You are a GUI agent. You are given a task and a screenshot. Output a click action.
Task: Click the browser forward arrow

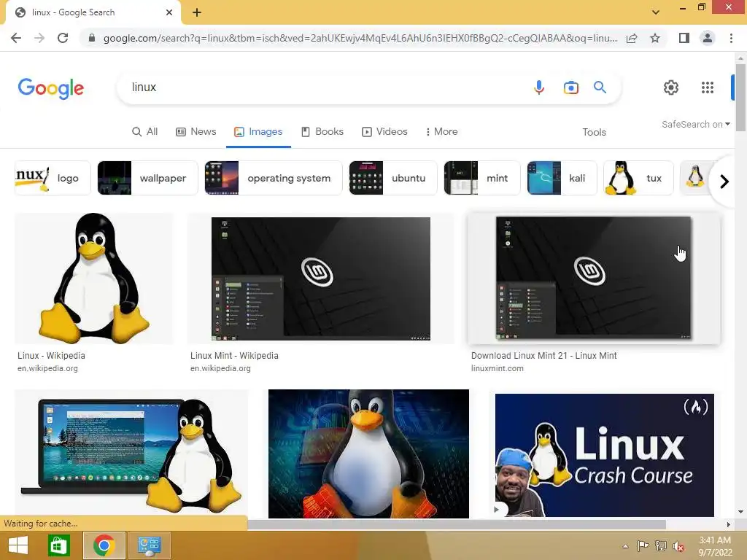(39, 38)
